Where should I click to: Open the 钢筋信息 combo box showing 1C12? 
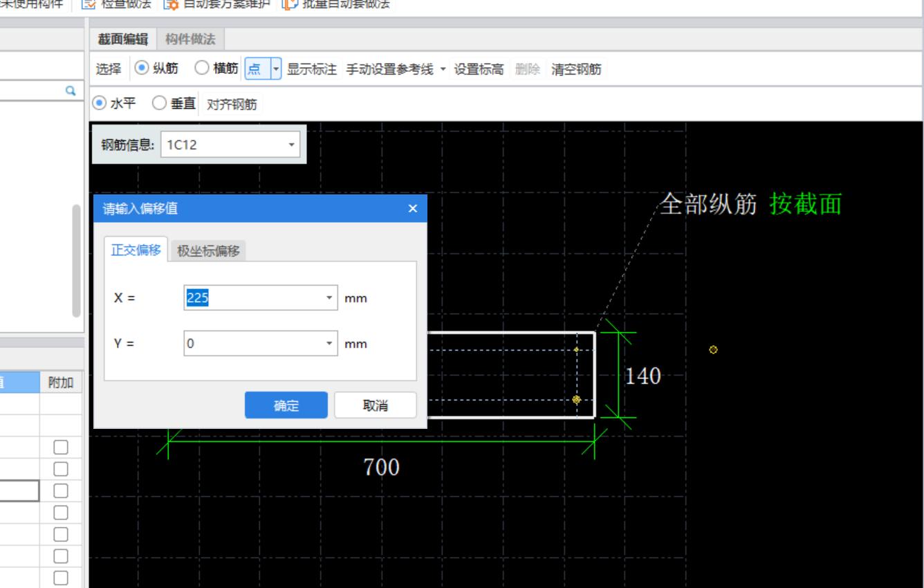point(230,145)
